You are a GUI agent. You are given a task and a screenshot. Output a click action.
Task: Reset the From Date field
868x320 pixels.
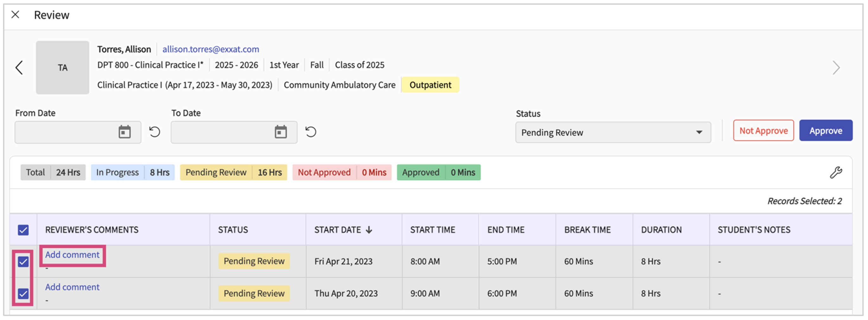pos(155,132)
